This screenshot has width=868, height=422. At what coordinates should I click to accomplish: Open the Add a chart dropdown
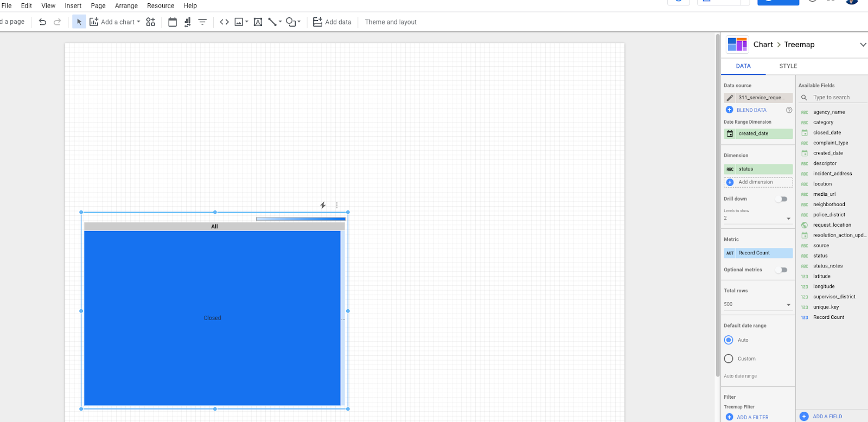[115, 22]
